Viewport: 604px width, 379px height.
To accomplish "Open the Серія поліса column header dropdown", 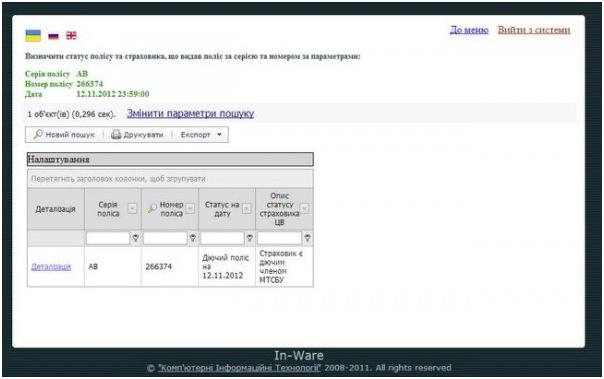I will click(132, 208).
